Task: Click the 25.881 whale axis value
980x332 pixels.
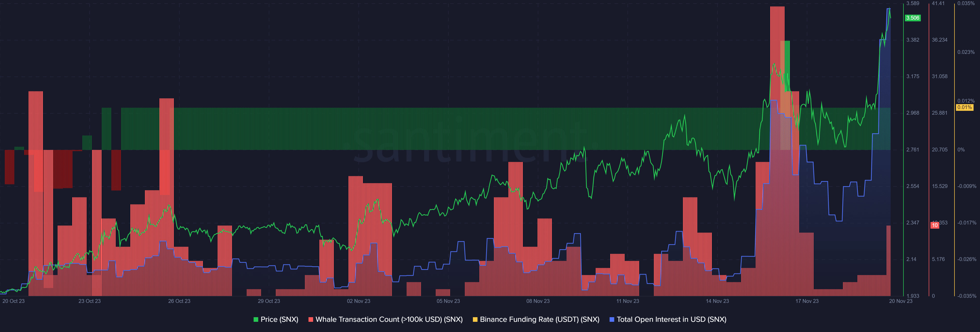Action: click(940, 113)
